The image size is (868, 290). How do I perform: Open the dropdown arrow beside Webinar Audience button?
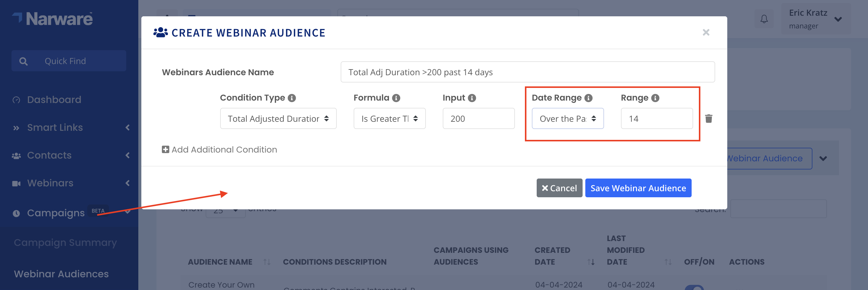823,159
